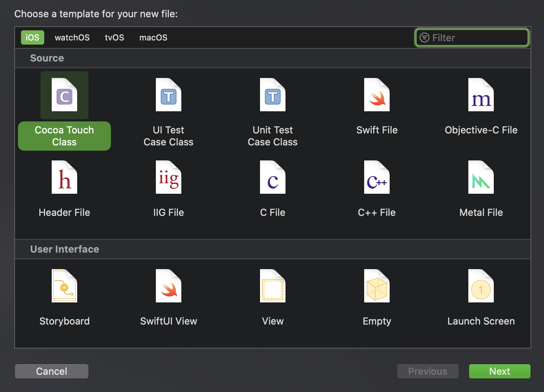The width and height of the screenshot is (544, 392).
Task: Choose the Objective-C File icon
Action: click(481, 95)
